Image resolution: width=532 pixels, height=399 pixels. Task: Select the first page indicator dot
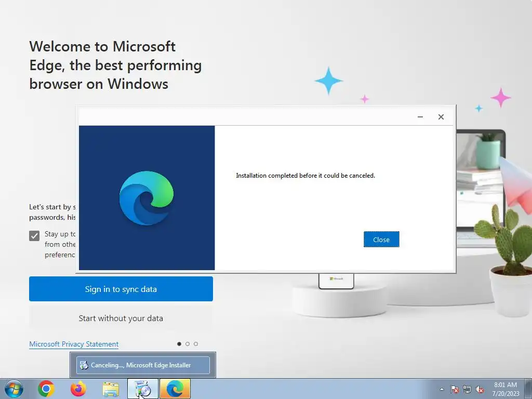179,344
